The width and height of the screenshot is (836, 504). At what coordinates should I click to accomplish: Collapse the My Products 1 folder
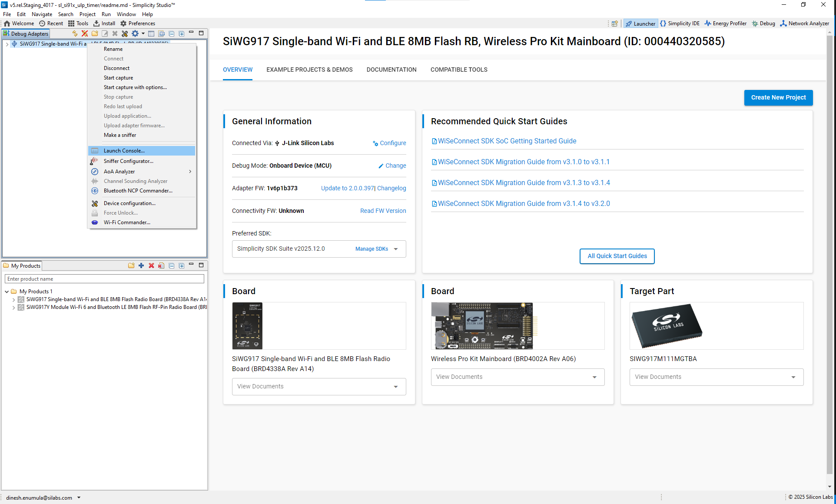pyautogui.click(x=7, y=292)
